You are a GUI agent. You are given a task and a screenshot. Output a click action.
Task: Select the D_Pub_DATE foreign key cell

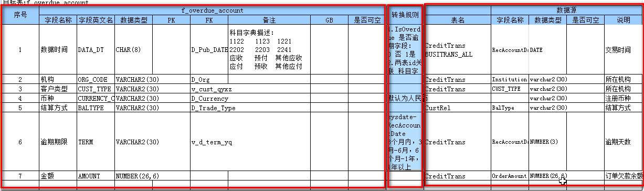209,50
